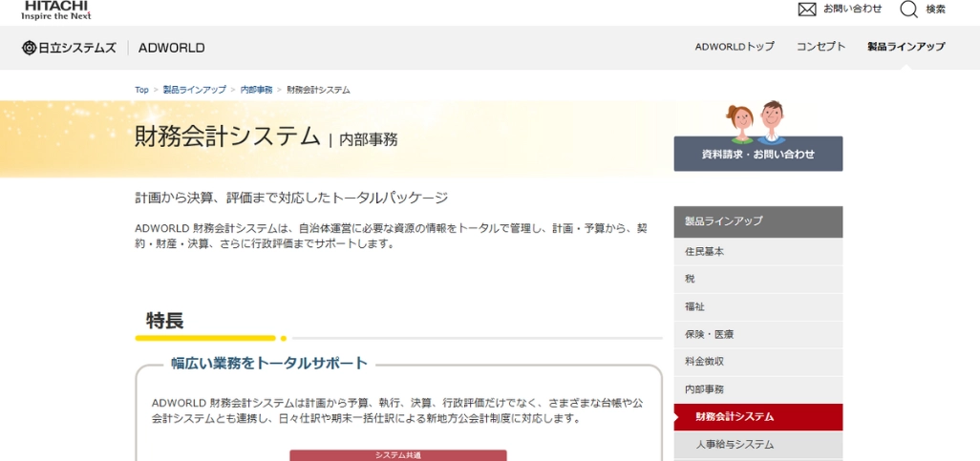Click 内部事務 breadcrumb link
Image resolution: width=980 pixels, height=461 pixels.
(x=256, y=90)
